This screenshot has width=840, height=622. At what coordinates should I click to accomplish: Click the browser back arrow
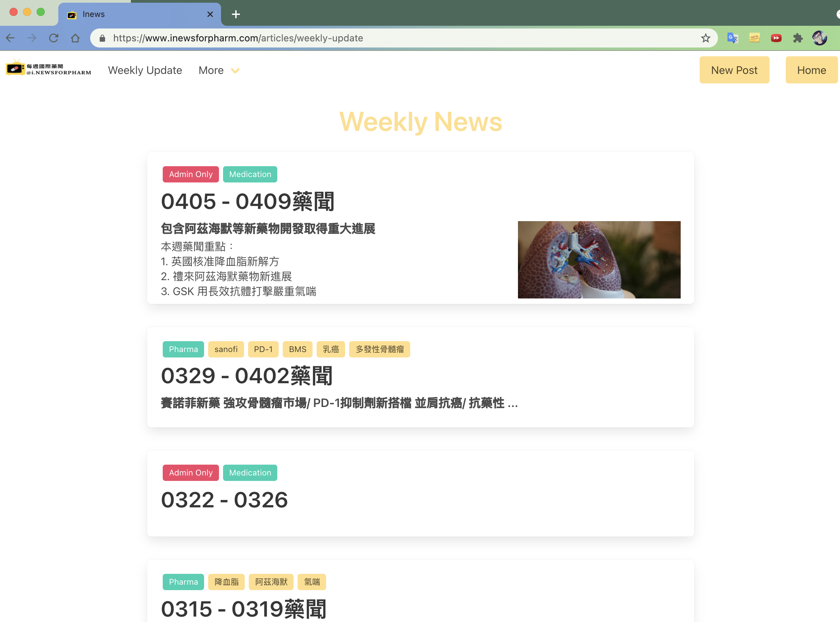[11, 38]
